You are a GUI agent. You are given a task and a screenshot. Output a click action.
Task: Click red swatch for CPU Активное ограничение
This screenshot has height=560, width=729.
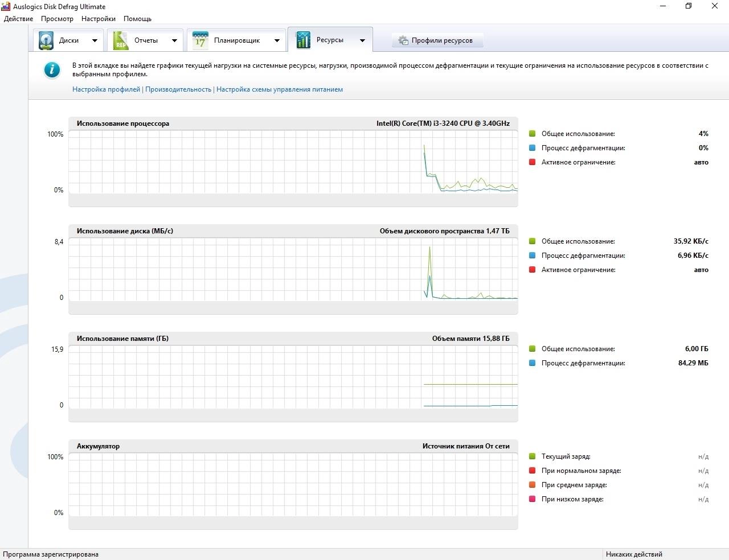(x=533, y=162)
